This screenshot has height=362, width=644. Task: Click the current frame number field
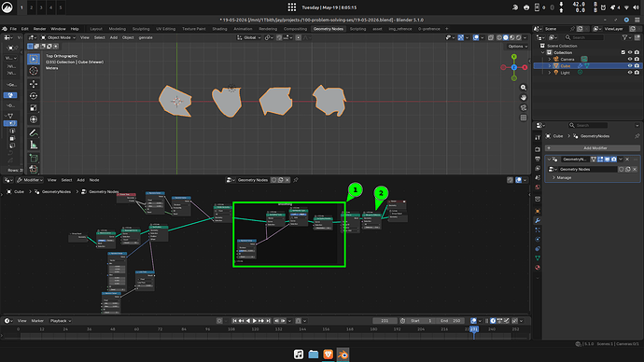coord(385,321)
